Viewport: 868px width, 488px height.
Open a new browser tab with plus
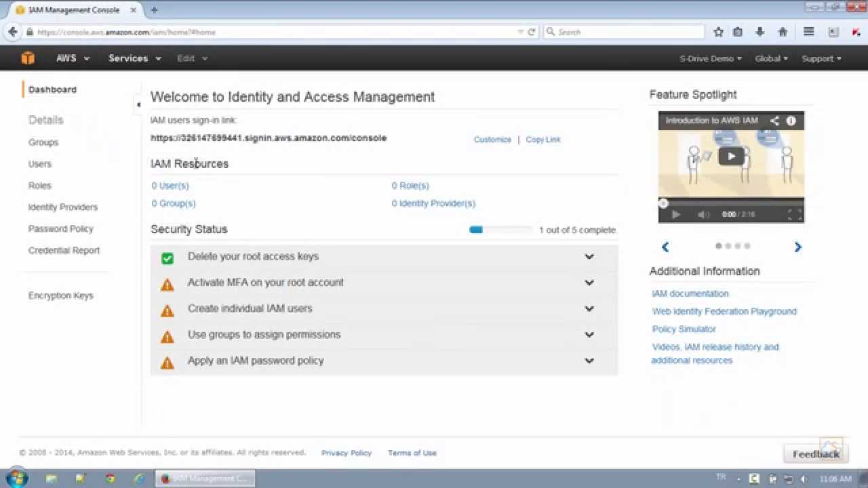coord(154,10)
